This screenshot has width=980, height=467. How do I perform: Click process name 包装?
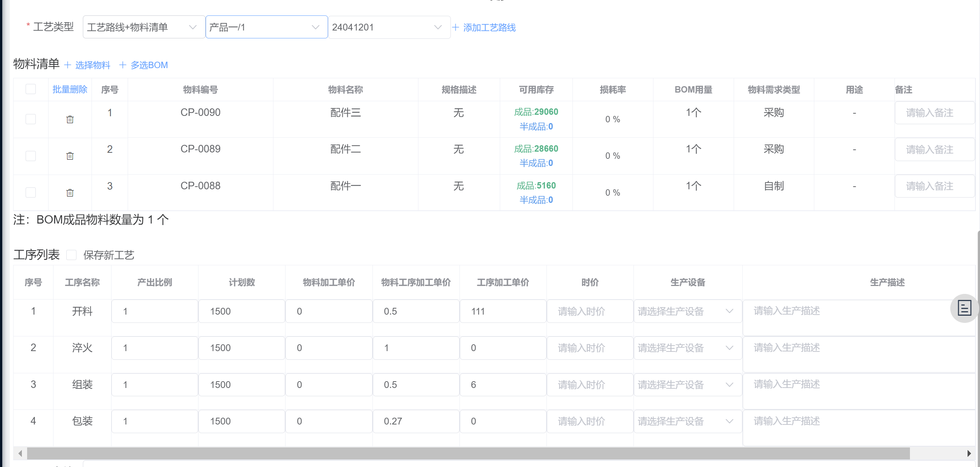pyautogui.click(x=82, y=421)
